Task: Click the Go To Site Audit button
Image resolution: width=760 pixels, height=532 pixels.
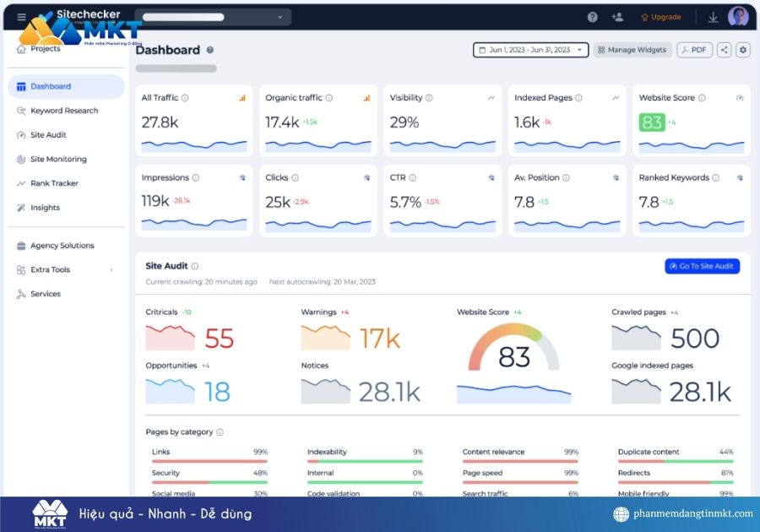Action: click(703, 265)
